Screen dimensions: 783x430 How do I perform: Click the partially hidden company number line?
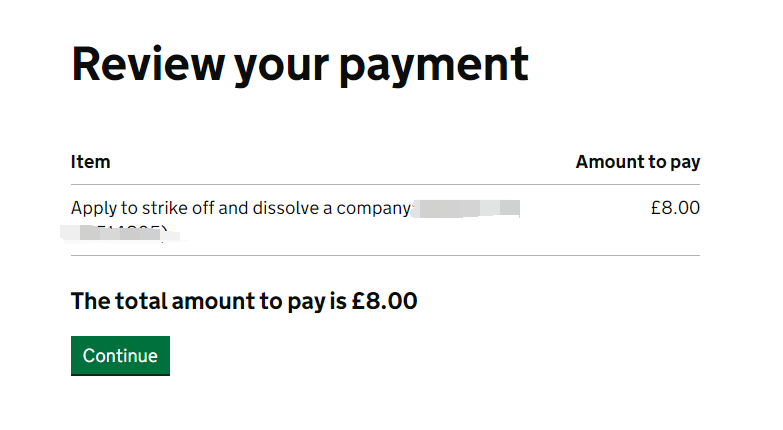[120, 236]
